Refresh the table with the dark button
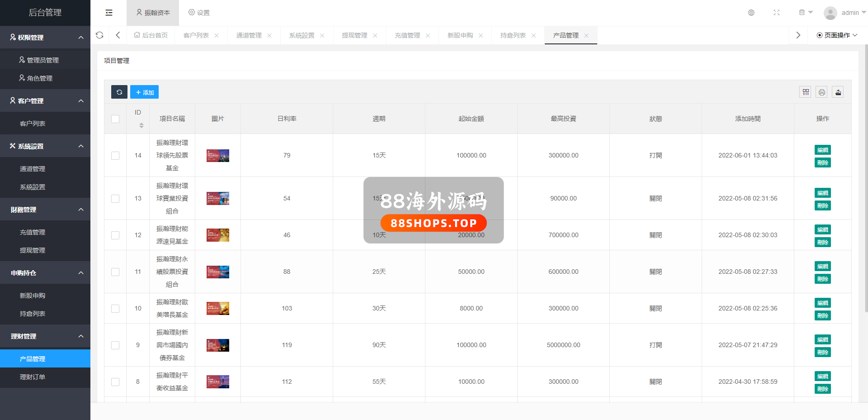Screen dimensions: 868x420 [x=119, y=92]
